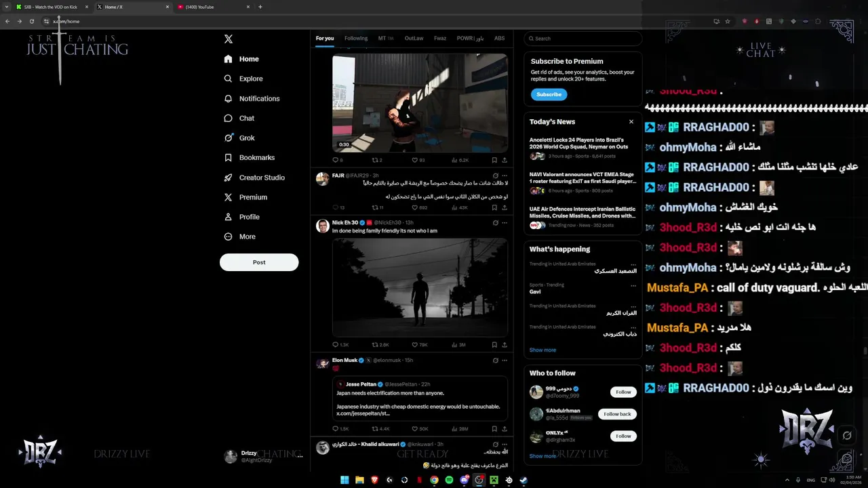Bookmark the Nick Eh 30 post
Screen dimensions: 868x488
coord(494,345)
